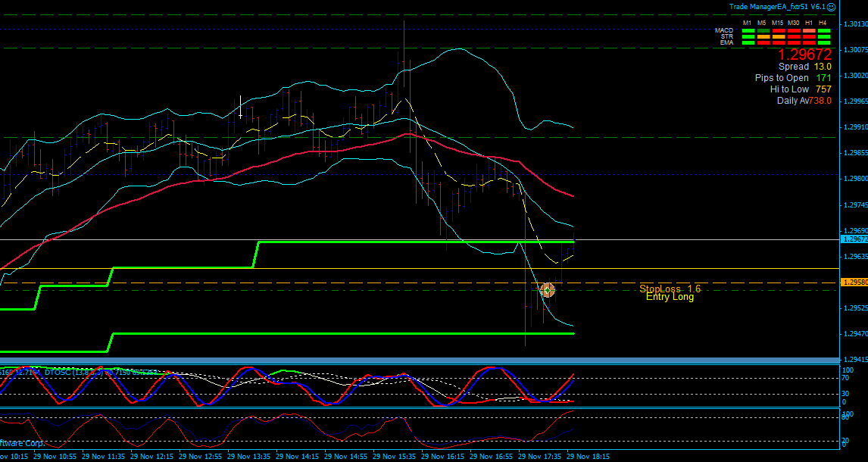Image resolution: width=868 pixels, height=462 pixels.
Task: Select the green MACD cell under M1
Action: [748, 30]
